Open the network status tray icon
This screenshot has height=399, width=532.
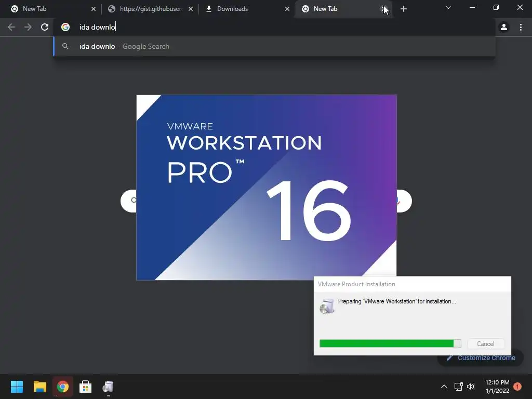(x=458, y=387)
